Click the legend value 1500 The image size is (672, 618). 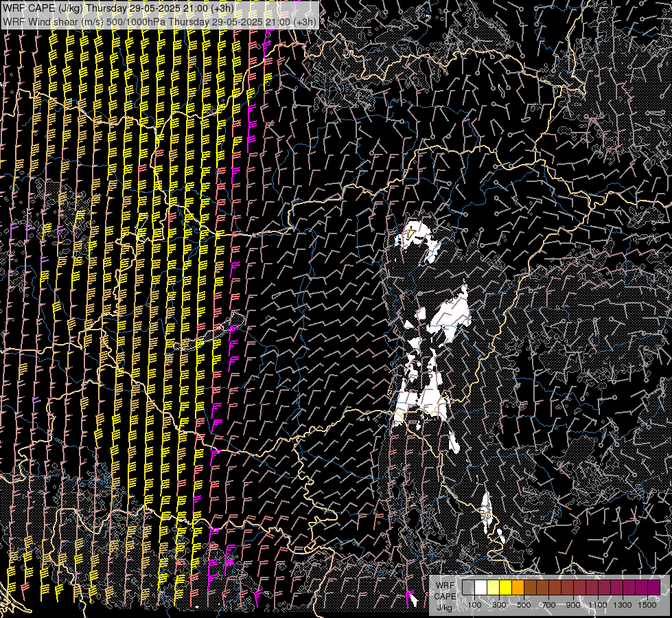(647, 605)
